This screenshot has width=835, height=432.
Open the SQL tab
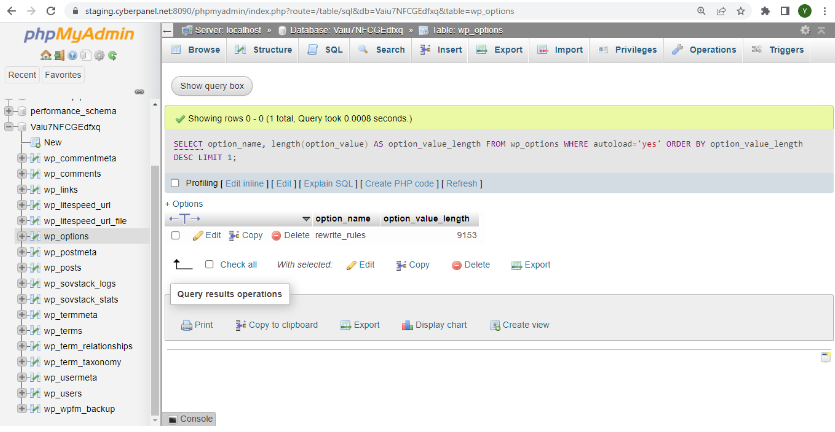[325, 50]
